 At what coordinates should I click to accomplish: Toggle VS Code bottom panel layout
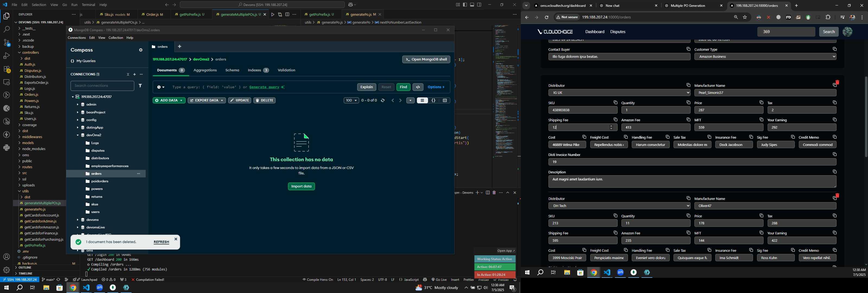(x=472, y=5)
